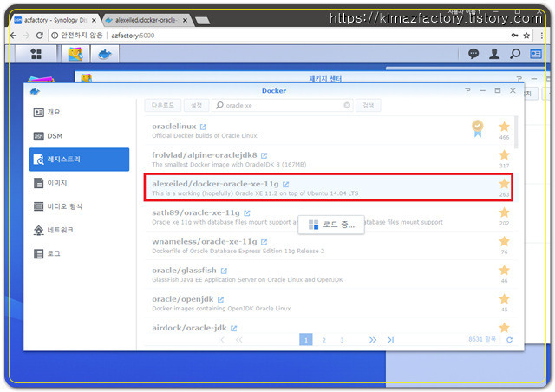Open the 네트워크 section
555x392 pixels.
(x=79, y=230)
